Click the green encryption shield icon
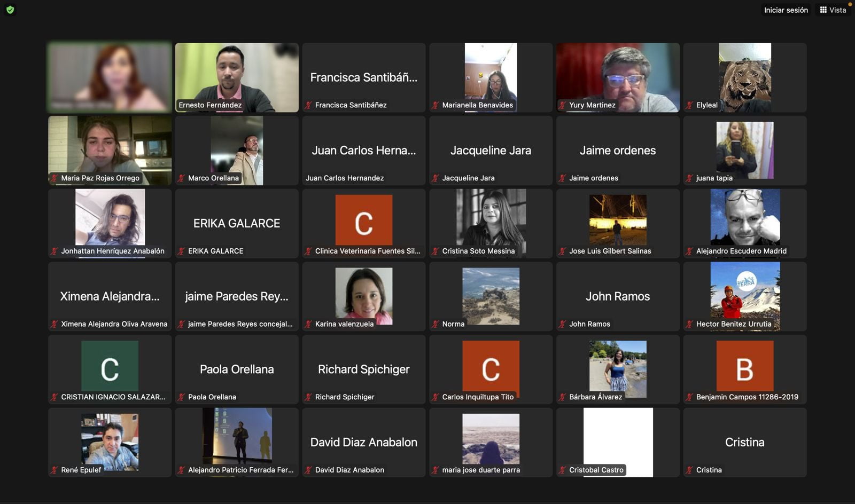The height and width of the screenshot is (504, 855). pos(10,10)
